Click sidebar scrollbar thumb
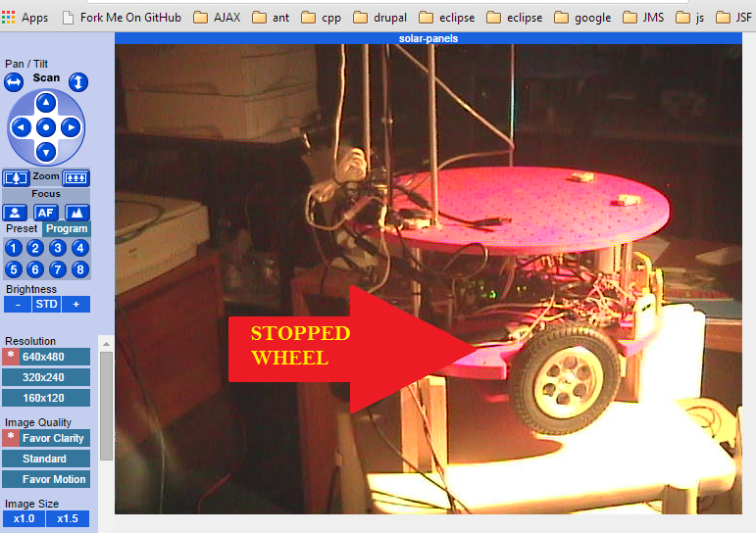 click(106, 406)
